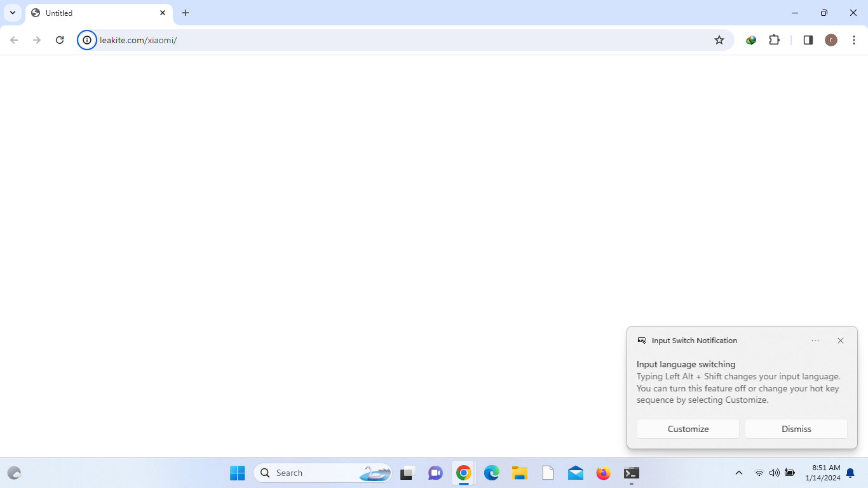Select the Untitled tab
868x488 pixels.
98,13
